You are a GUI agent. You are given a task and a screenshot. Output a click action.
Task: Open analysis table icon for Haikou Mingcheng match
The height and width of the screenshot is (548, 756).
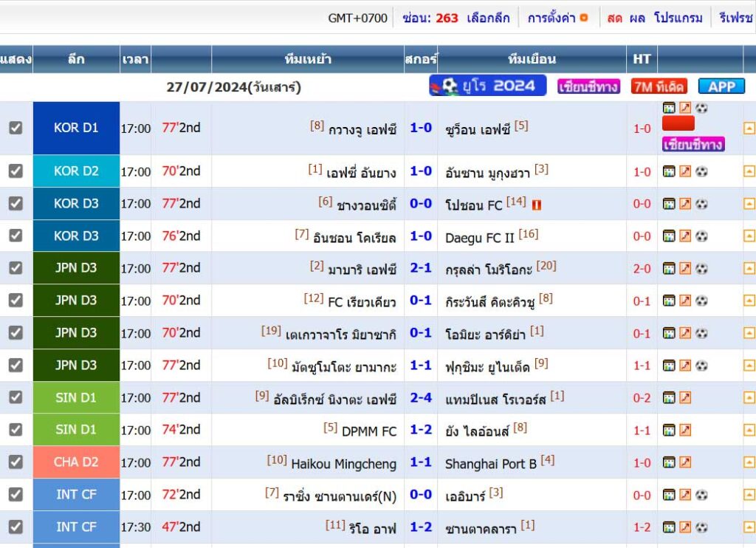(x=669, y=462)
